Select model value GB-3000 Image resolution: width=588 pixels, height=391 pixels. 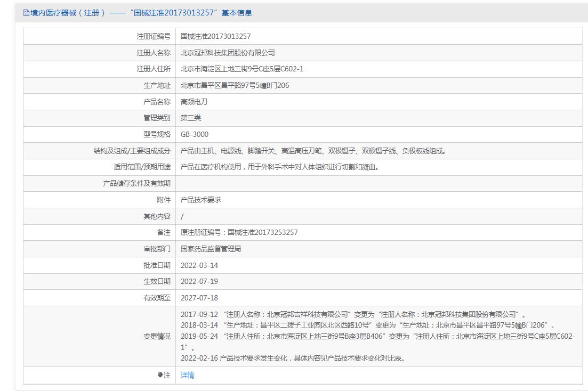coord(194,134)
